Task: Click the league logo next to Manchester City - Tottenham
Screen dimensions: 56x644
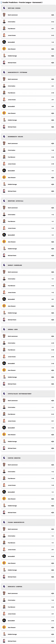Action: click(4, 72)
